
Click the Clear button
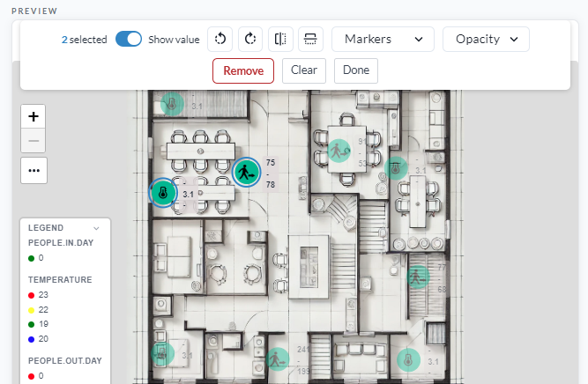click(304, 70)
